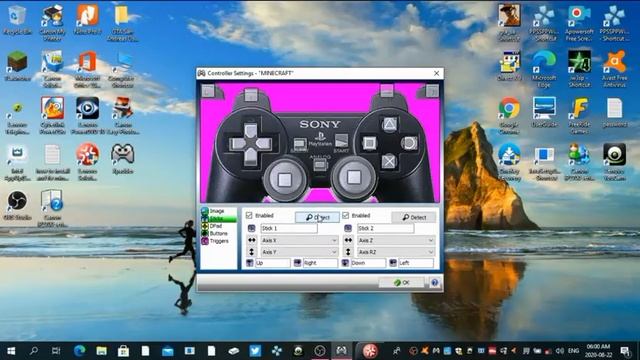The image size is (640, 360).
Task: Open the Axis X dropdown
Action: tap(300, 240)
